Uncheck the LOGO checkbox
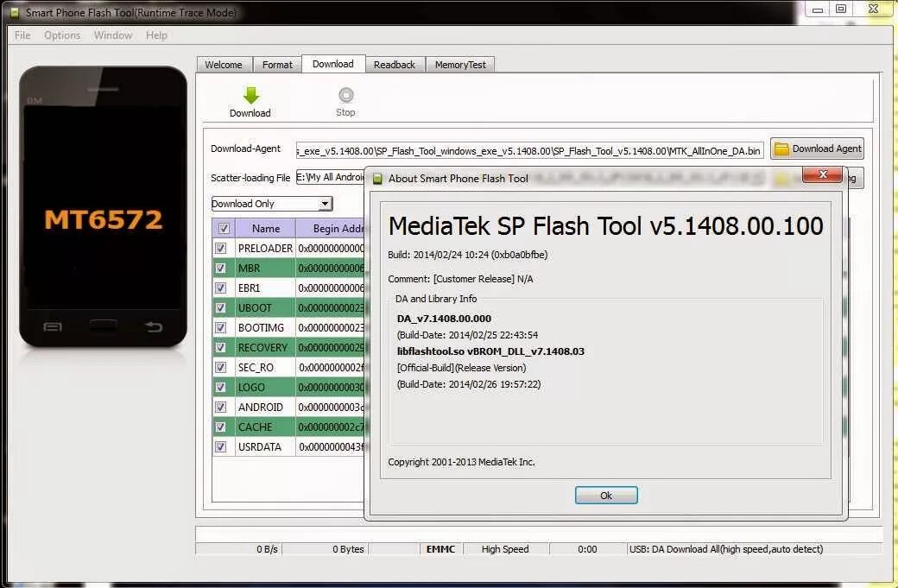Viewport: 898px width, 588px height. tap(220, 387)
